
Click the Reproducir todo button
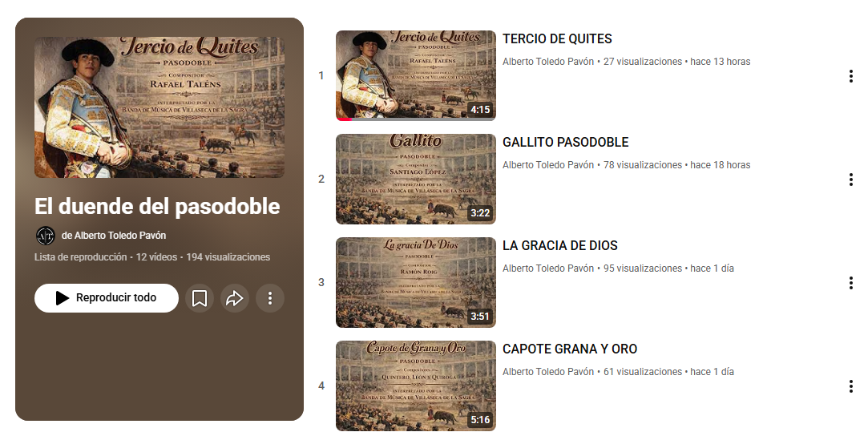[107, 298]
